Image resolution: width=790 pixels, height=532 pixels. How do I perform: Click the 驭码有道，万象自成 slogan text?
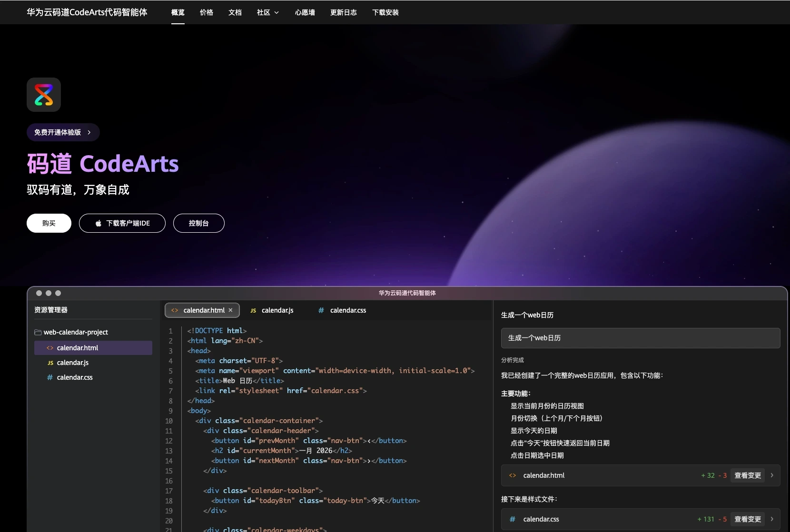click(x=78, y=190)
